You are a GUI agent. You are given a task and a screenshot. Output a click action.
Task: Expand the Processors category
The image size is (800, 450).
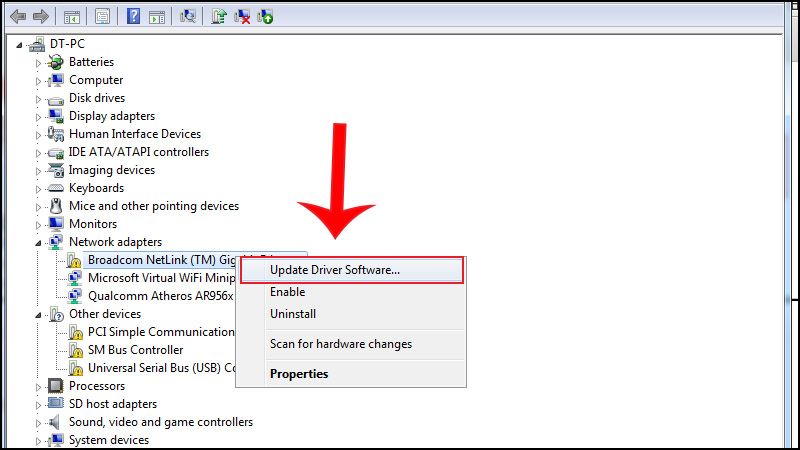(x=40, y=386)
